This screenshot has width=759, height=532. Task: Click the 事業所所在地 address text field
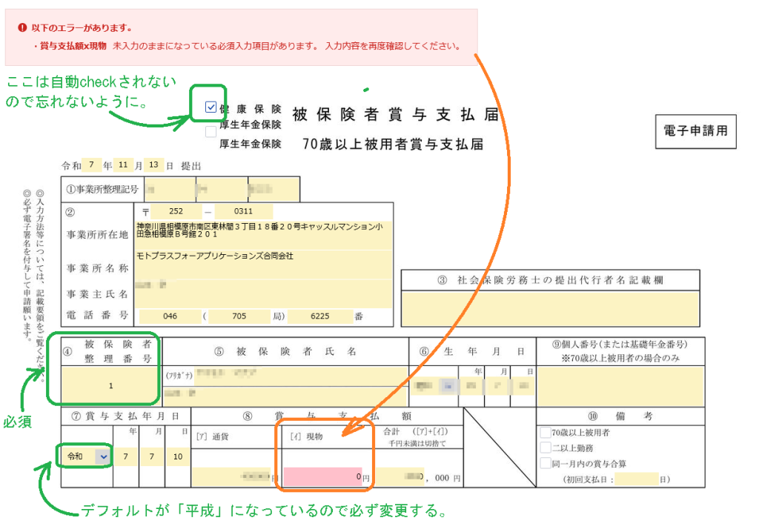pyautogui.click(x=263, y=231)
